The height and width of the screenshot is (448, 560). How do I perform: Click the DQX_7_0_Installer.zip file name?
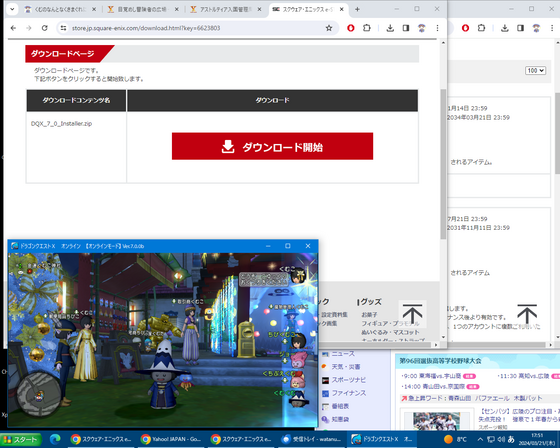(61, 124)
